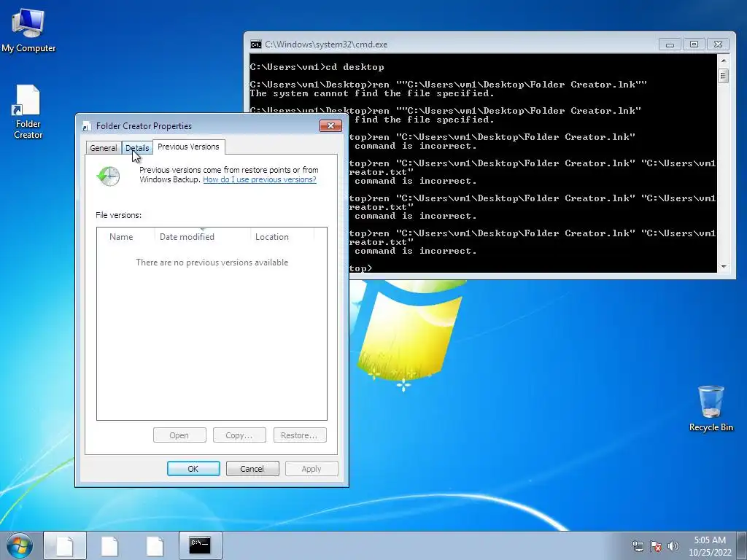Maximize the cmd.exe window
This screenshot has height=560, width=747.
click(694, 44)
